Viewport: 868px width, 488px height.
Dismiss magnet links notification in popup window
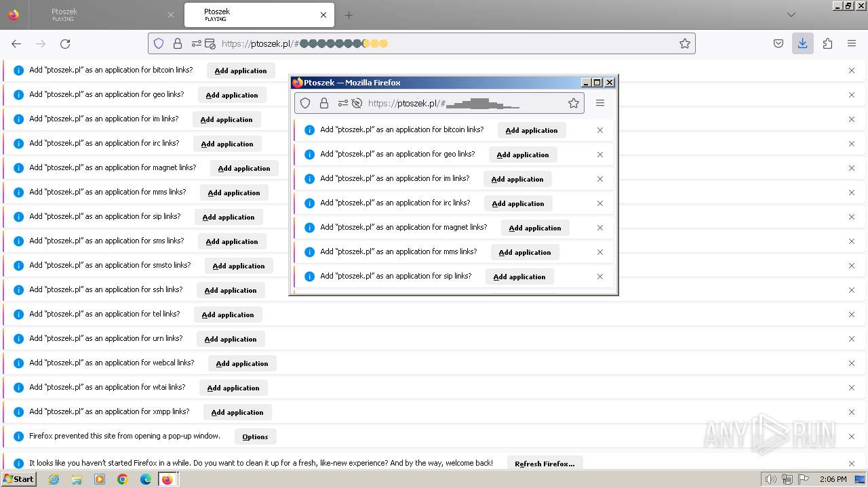600,228
